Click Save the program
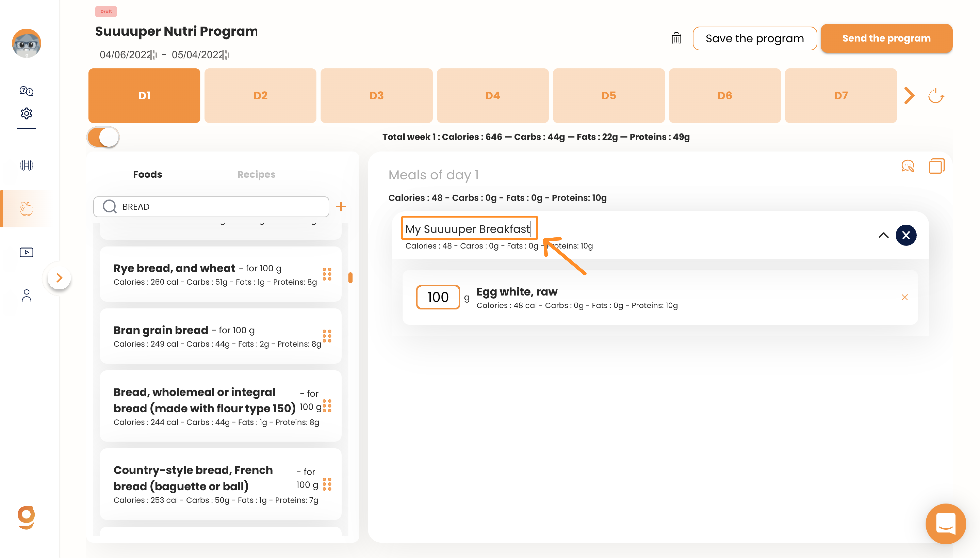Image resolution: width=980 pixels, height=558 pixels. (754, 38)
